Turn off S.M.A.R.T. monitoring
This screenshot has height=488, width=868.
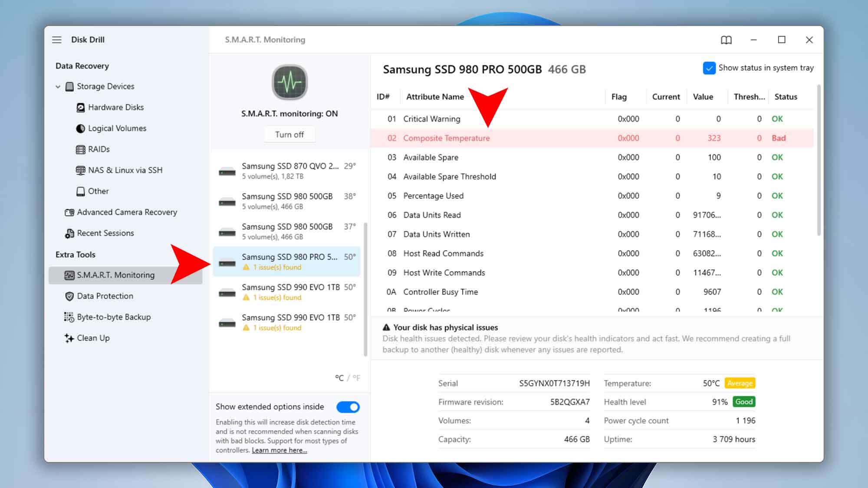coord(289,134)
